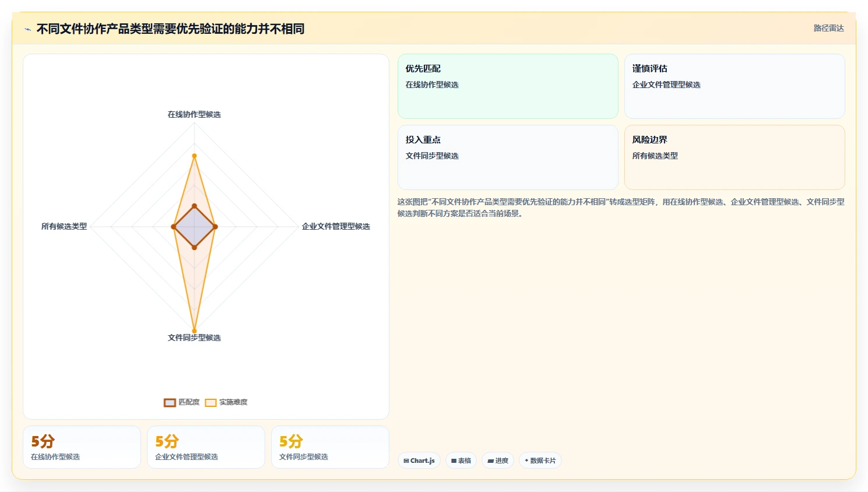Select the 5分 企业文件管理型候选 score card
Image resolution: width=868 pixels, height=492 pixels.
click(206, 447)
